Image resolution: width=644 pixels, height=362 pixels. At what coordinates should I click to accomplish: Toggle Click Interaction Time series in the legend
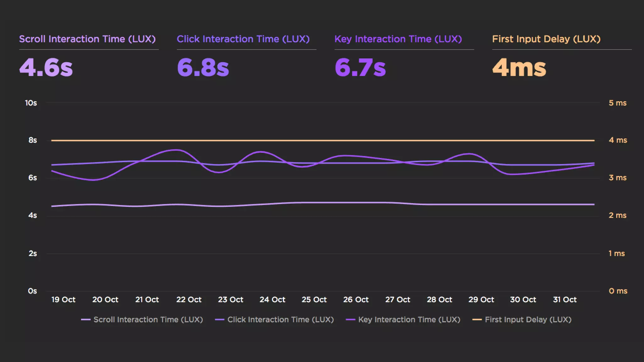click(x=280, y=320)
